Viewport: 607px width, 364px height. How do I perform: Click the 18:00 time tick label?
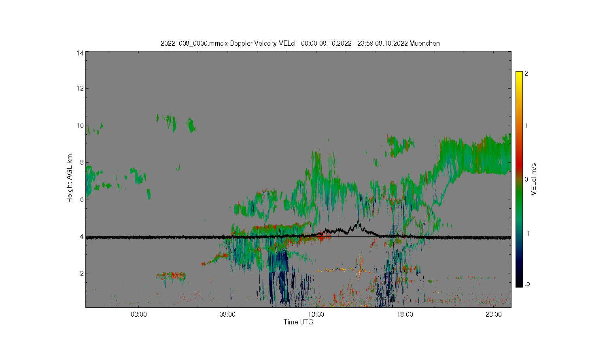point(405,315)
